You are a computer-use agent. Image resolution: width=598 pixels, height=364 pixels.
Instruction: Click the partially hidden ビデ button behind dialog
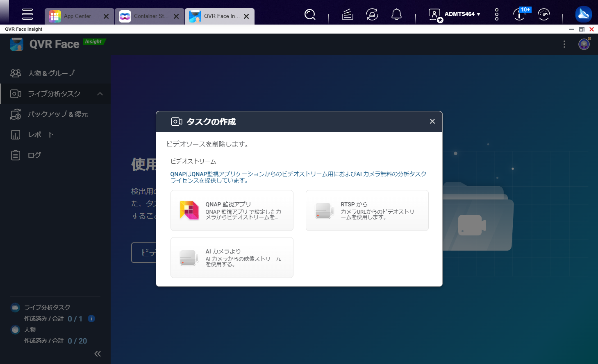(144, 253)
